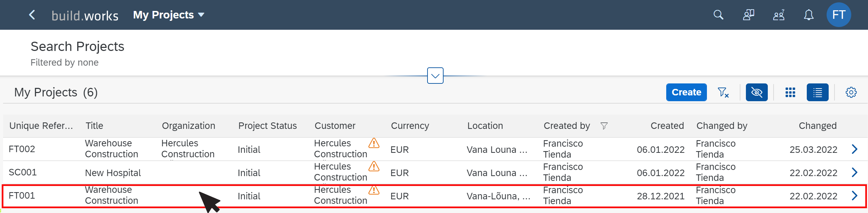Open the FT001 row navigation arrow
This screenshot has height=213, width=868.
pos(854,196)
